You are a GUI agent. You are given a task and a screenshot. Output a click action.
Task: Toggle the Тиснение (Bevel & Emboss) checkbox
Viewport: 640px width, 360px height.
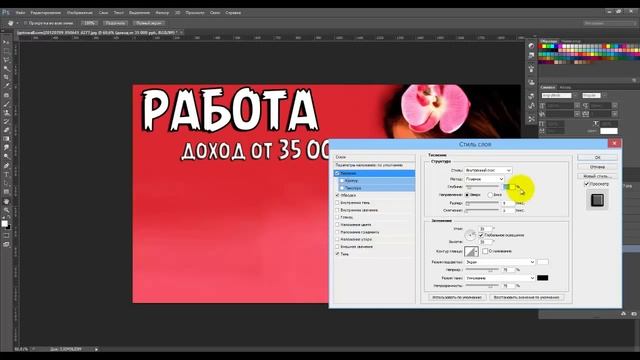[337, 173]
